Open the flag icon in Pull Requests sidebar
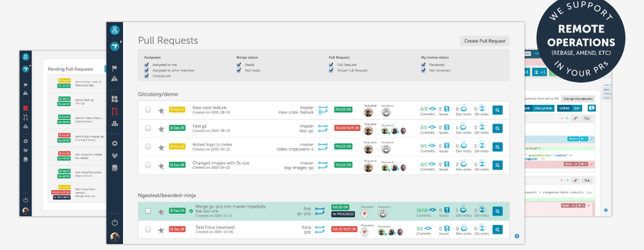644x250 pixels. (x=115, y=68)
